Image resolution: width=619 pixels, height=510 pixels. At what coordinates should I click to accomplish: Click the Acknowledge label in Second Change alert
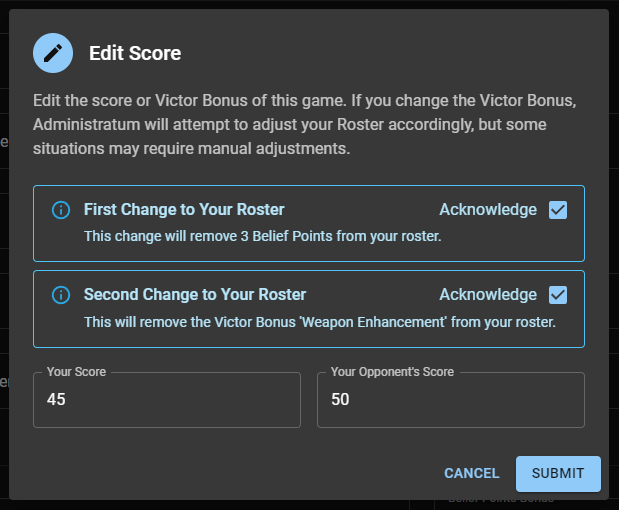(488, 295)
